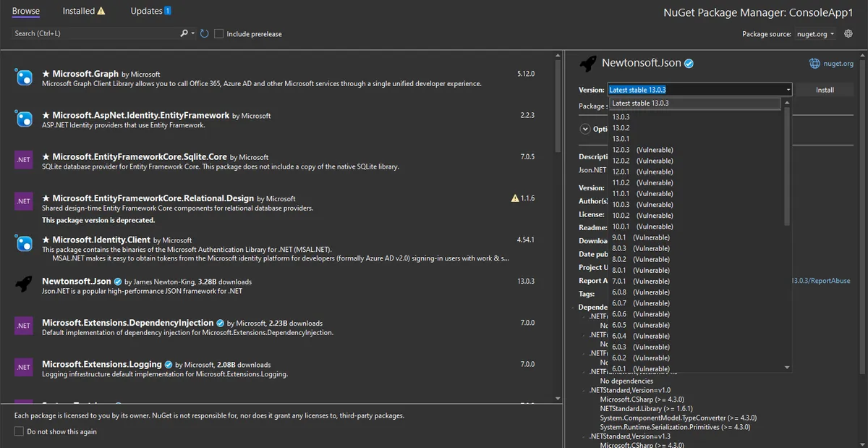Check 'Do not show this again'

pos(19,431)
